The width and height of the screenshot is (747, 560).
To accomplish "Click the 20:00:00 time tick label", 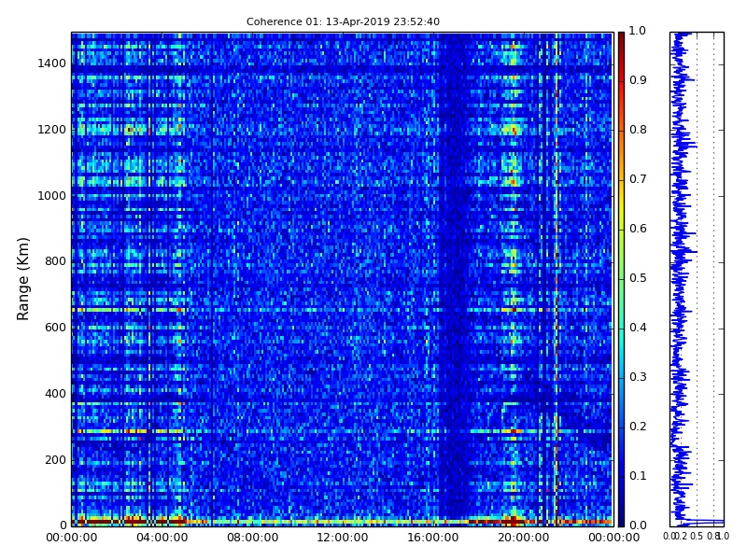I will [x=524, y=538].
